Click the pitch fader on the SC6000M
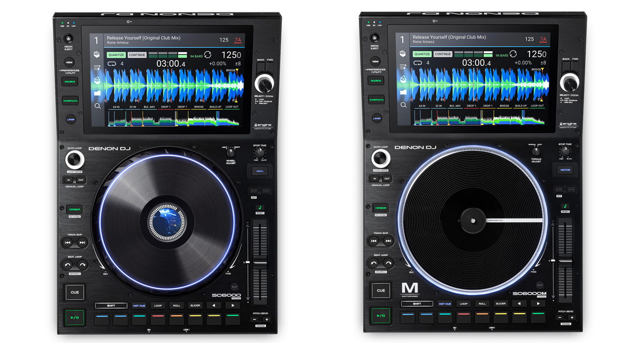This screenshot has width=644, height=343. 566,260
